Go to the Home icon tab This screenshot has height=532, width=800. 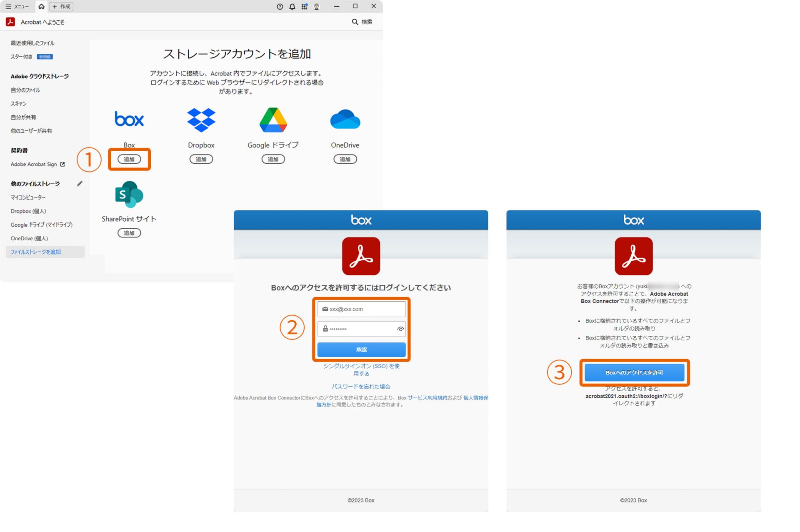coord(41,7)
